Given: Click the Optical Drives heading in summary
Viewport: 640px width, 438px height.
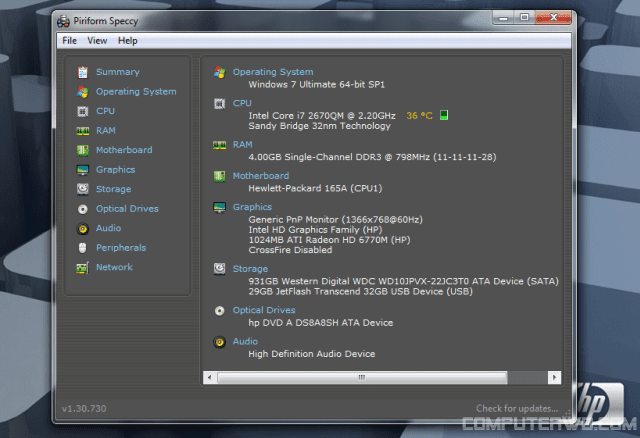Looking at the screenshot, I should point(264,310).
